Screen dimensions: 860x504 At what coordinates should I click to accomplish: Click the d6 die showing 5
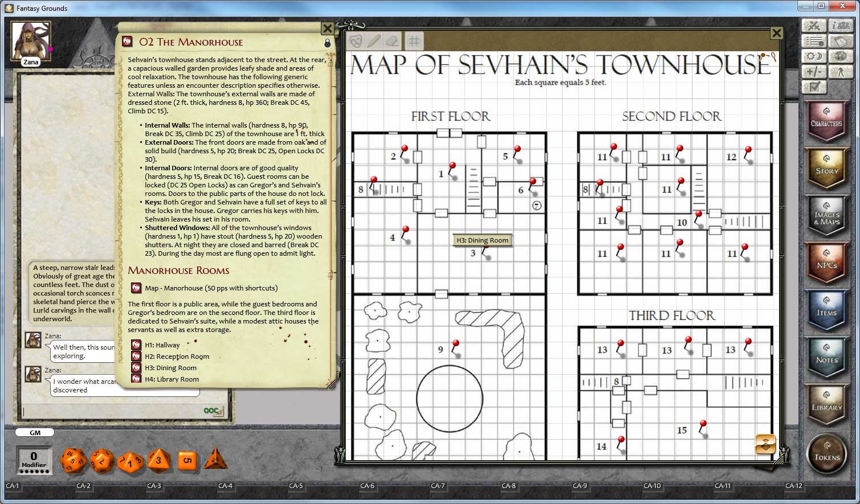click(188, 460)
